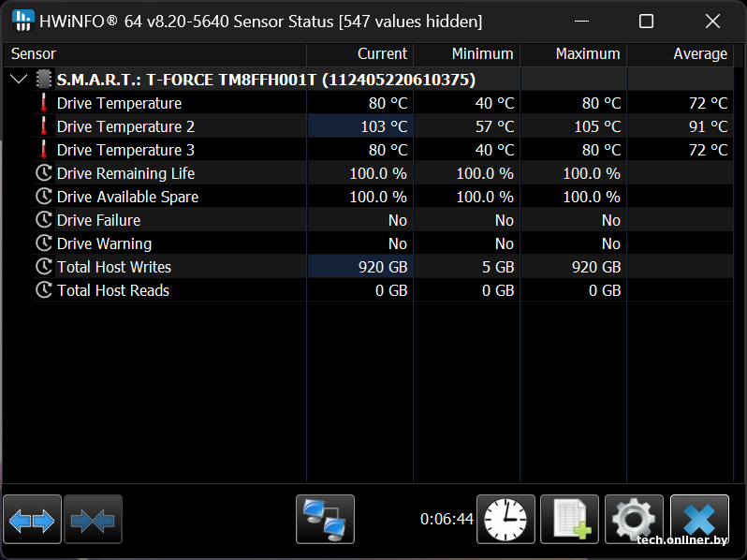
Task: Click clock icon of Total Host Reads
Action: [43, 289]
